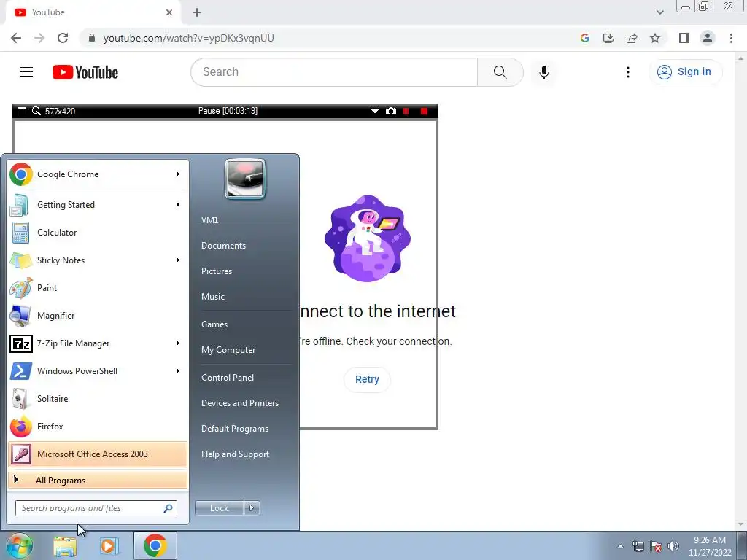
Task: Open Firefox from the Start menu
Action: pyautogui.click(x=98, y=426)
